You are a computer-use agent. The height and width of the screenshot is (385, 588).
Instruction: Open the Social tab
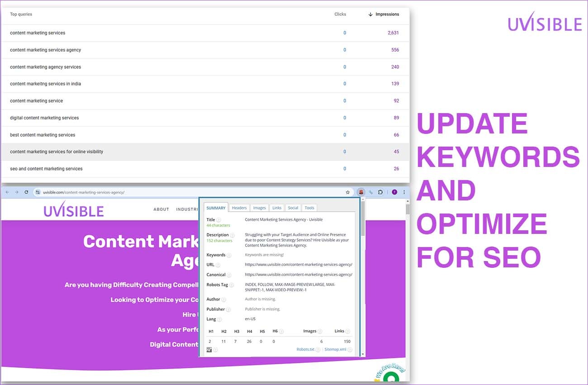tap(293, 208)
